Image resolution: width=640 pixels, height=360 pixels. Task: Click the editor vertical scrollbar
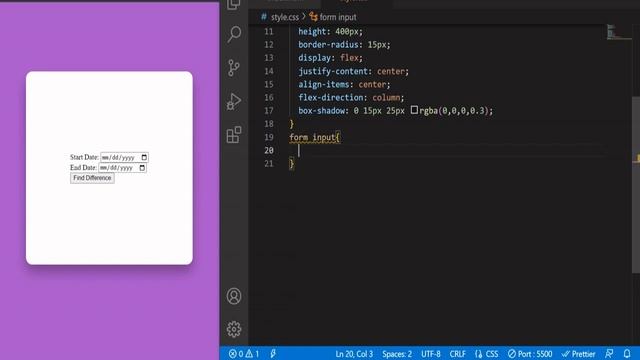tap(636, 184)
